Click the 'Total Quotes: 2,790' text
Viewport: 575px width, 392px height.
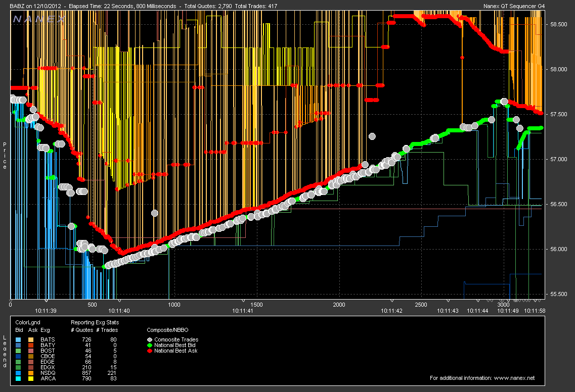pos(208,6)
